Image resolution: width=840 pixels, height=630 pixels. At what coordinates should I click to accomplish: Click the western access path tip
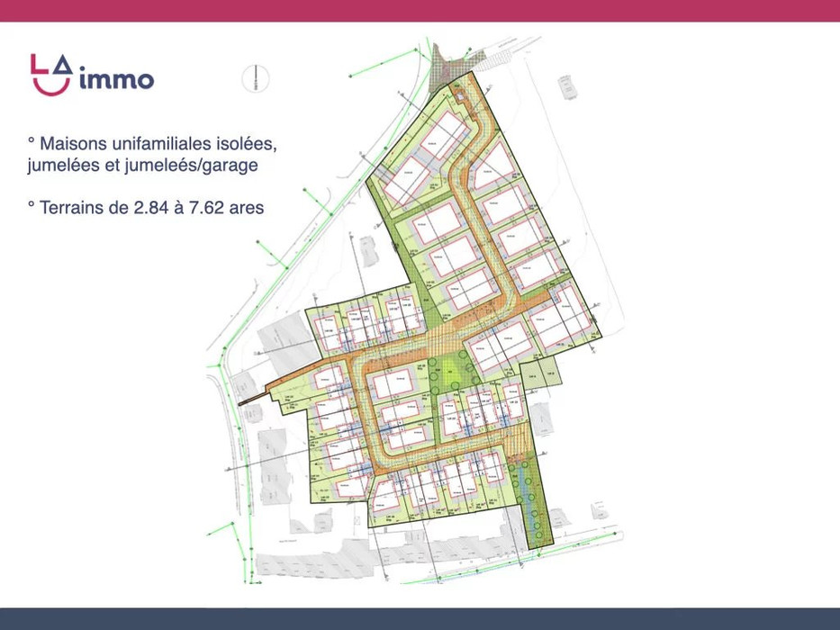(x=241, y=403)
